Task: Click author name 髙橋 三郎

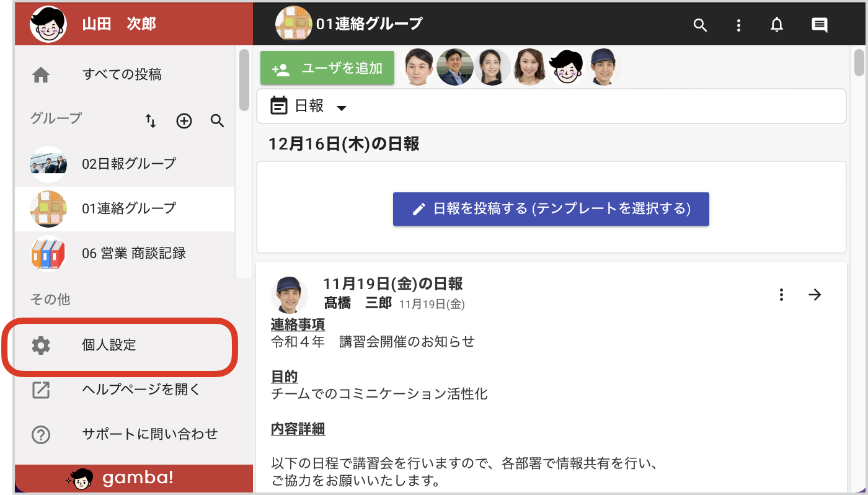Action: pyautogui.click(x=358, y=303)
